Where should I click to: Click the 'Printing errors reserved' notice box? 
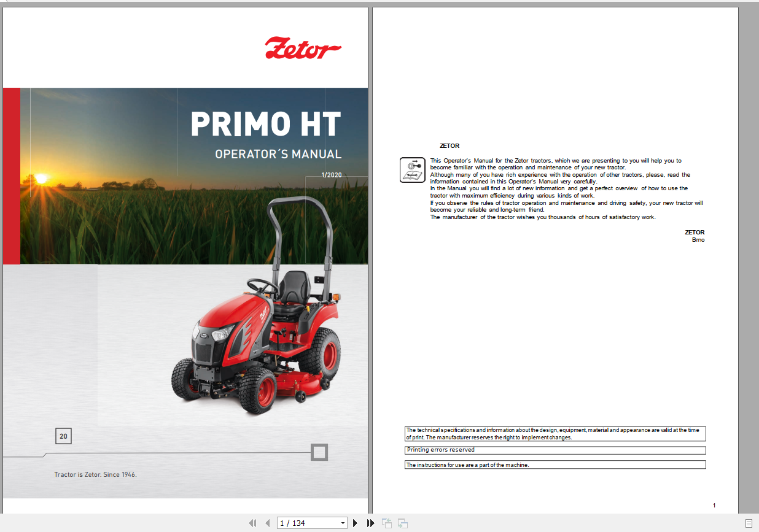click(555, 450)
